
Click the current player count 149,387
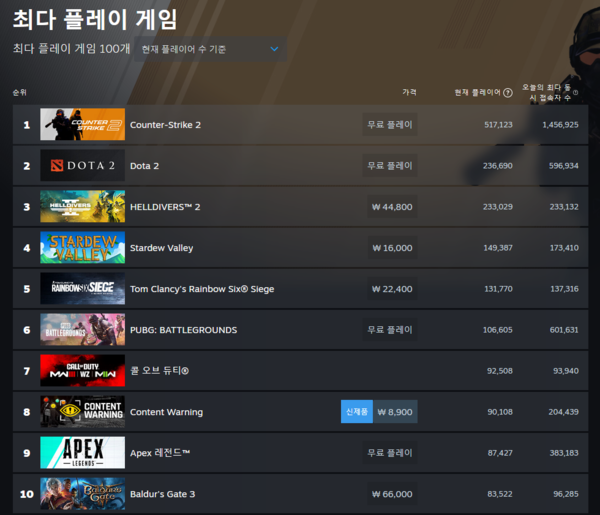point(498,248)
